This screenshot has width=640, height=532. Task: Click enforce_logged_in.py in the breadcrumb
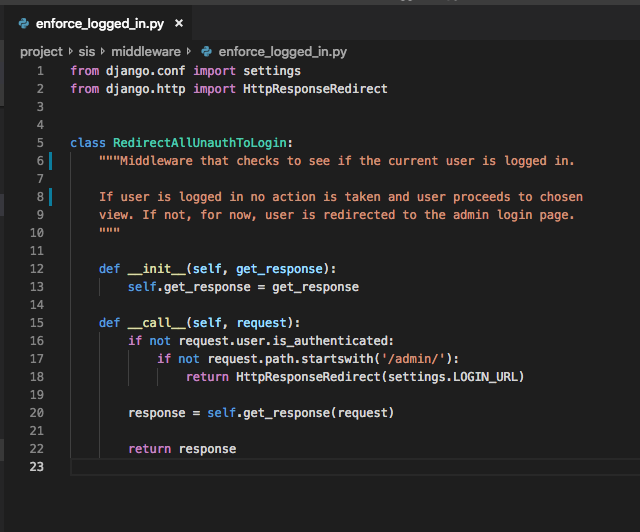click(282, 52)
